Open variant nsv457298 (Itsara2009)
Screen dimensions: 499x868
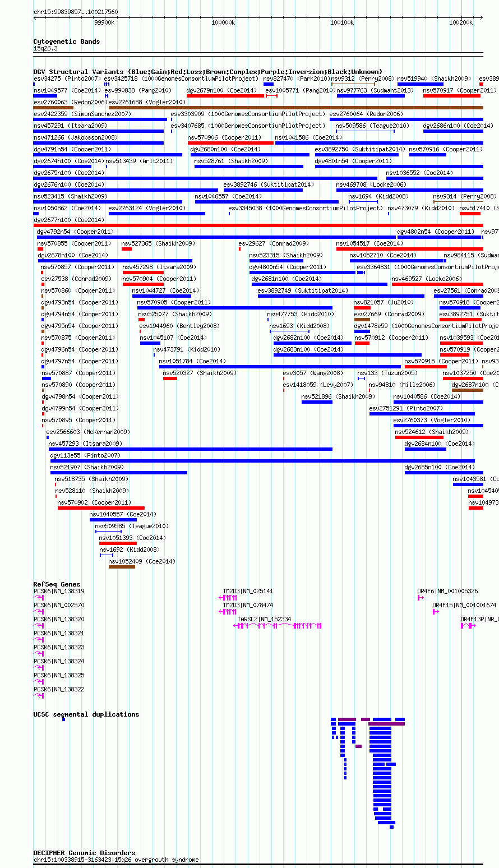tap(159, 267)
